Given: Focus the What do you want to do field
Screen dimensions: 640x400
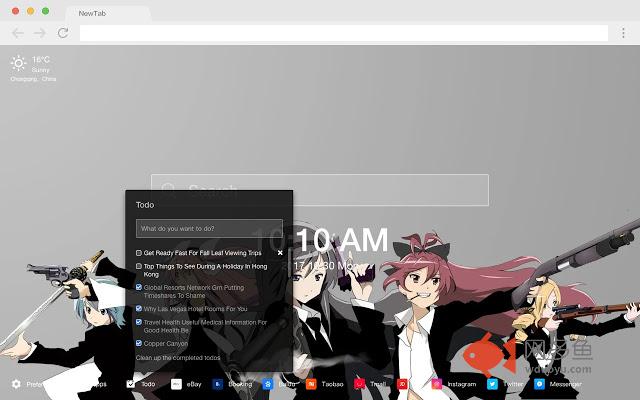Looking at the screenshot, I should coord(209,229).
